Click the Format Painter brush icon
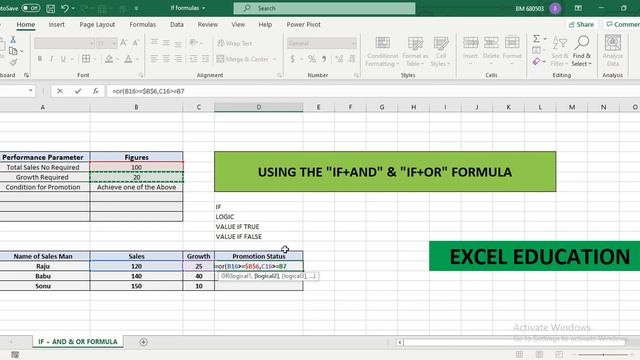 click(13, 62)
